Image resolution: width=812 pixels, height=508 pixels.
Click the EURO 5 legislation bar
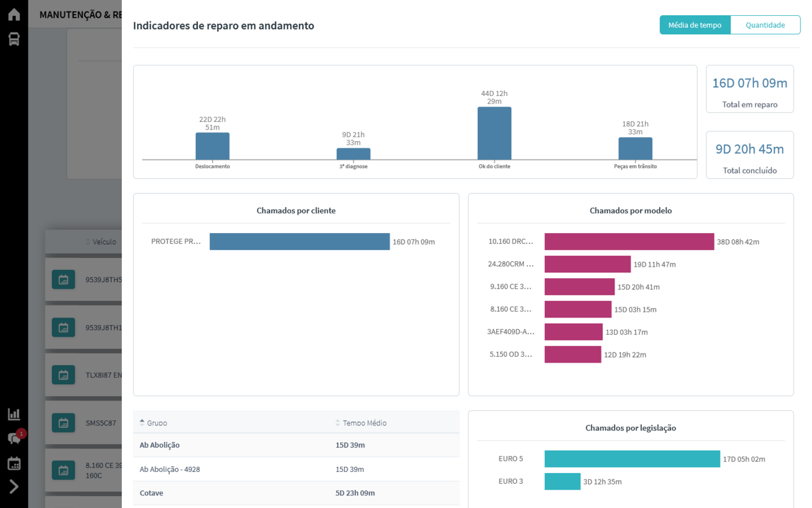(x=632, y=459)
